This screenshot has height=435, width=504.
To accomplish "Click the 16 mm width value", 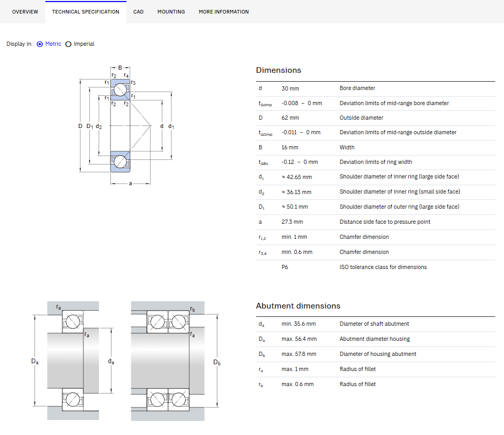I will (x=290, y=147).
